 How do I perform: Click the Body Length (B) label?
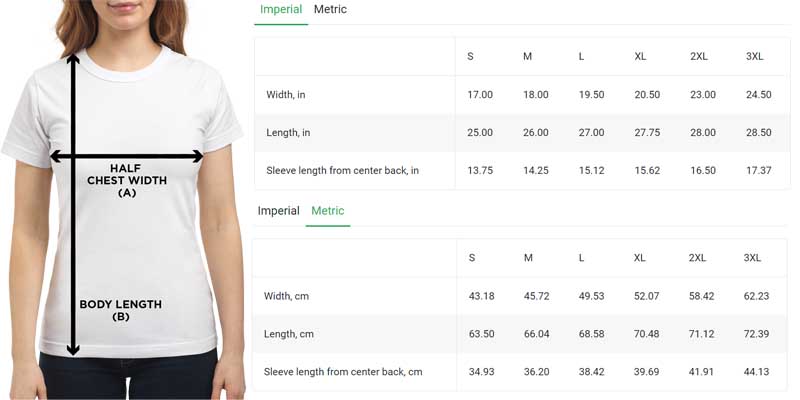120,310
